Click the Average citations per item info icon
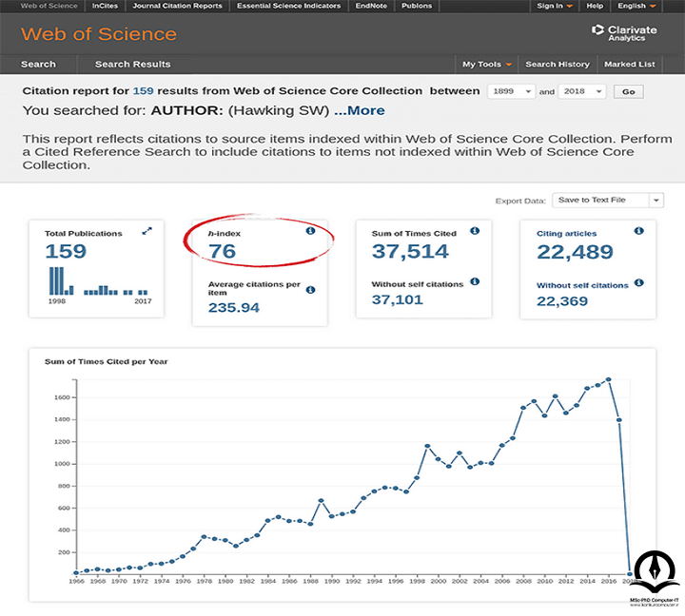The height and width of the screenshot is (616, 685). point(310,290)
